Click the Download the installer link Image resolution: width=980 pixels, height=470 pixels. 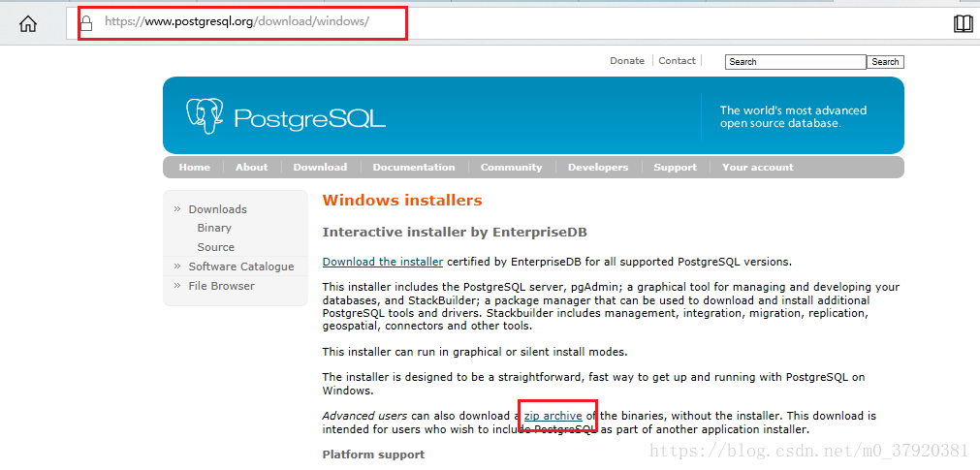pyautogui.click(x=383, y=262)
